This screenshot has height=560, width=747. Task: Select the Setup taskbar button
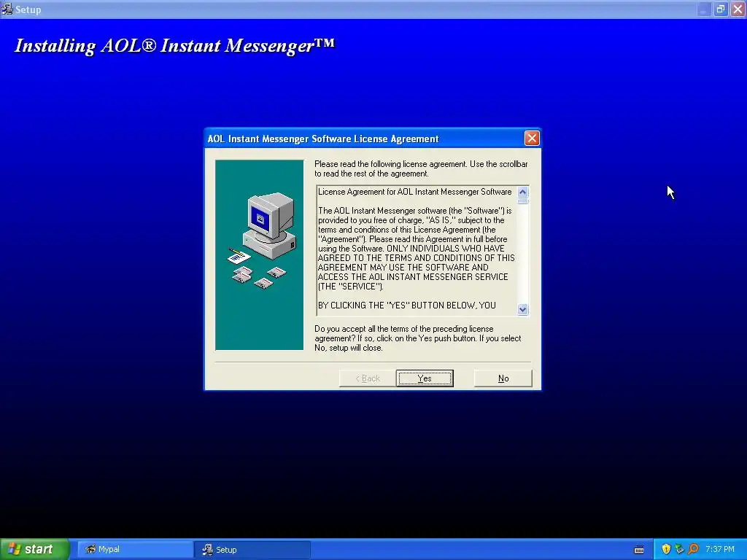click(253, 549)
